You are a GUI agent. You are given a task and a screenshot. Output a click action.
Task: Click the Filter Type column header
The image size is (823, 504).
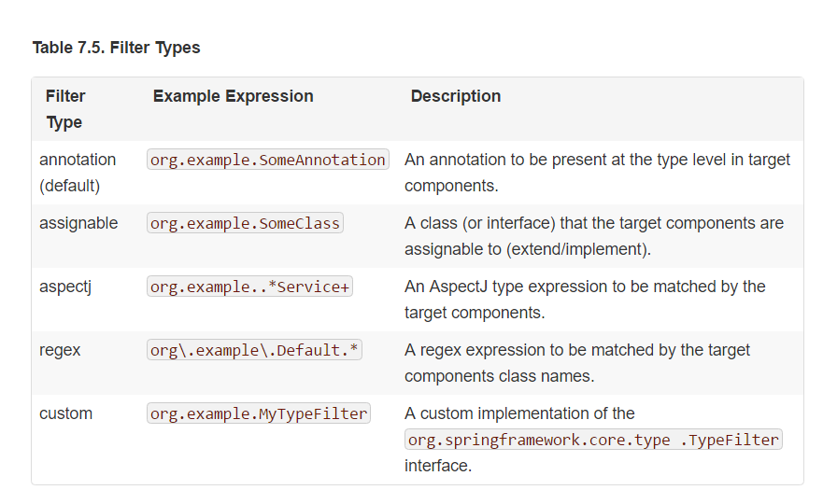point(65,109)
